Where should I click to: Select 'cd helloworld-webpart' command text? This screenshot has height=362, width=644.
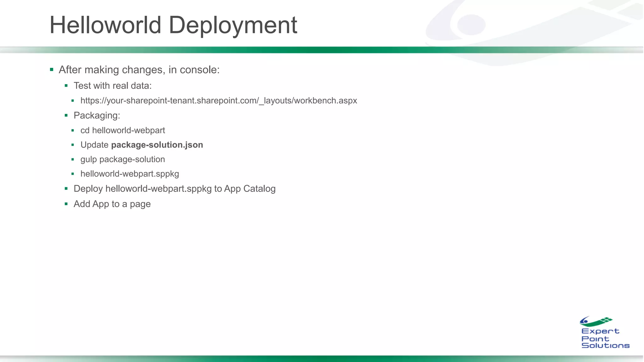[x=123, y=130]
